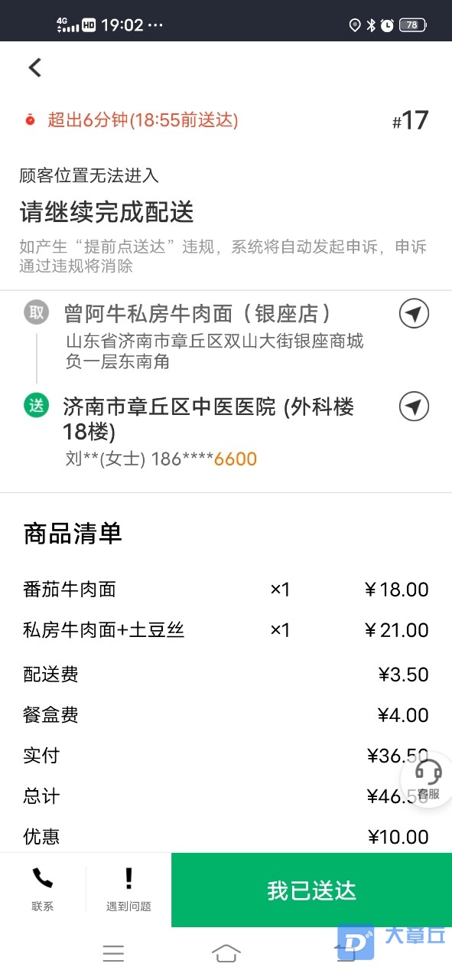Tap the green 送 delivery marker
Image resolution: width=452 pixels, height=980 pixels.
click(x=37, y=406)
